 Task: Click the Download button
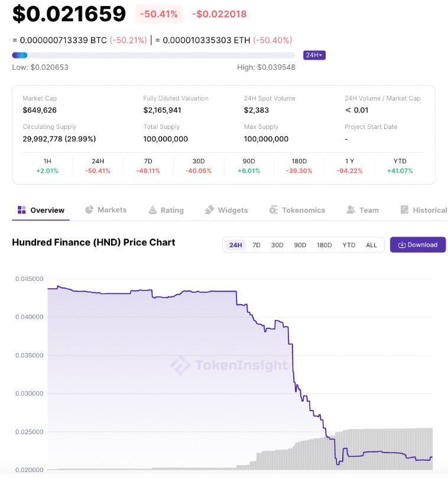(x=417, y=245)
